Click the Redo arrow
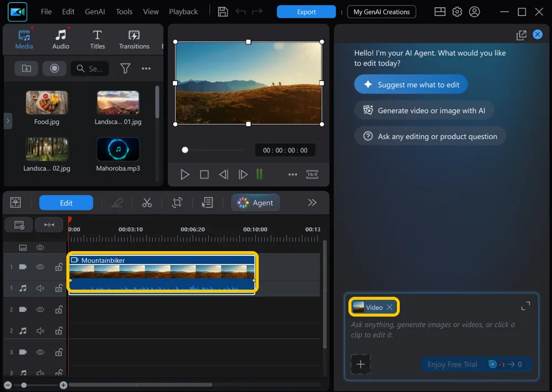Screen dimensions: 552x392 [257, 12]
